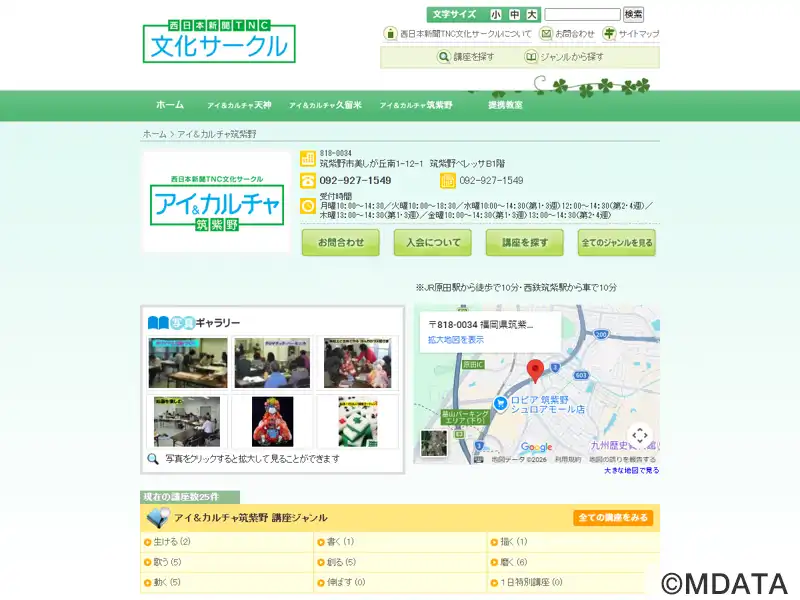Screen dimensions: 800x600
Task: Open the アイ&カルチャ久留米 navigation tab
Action: 325,105
